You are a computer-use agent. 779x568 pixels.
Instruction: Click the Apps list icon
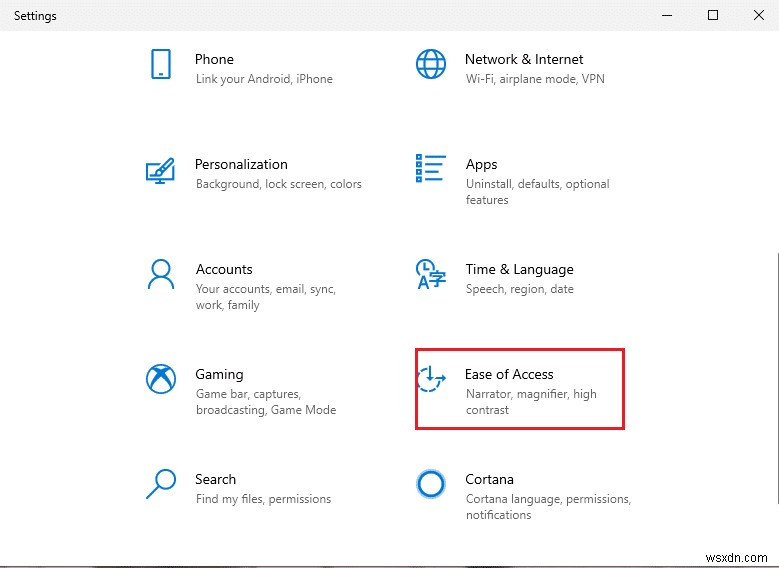(430, 169)
